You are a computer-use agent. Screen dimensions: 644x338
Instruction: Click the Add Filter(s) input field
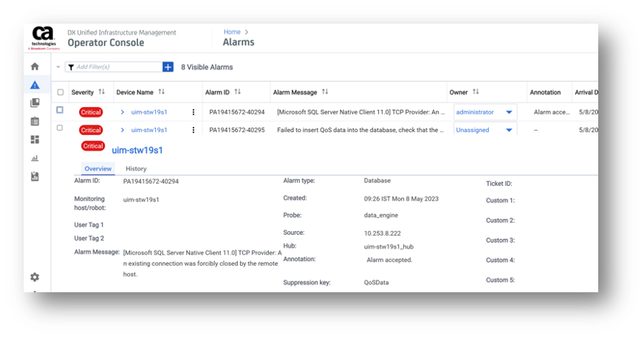[117, 67]
